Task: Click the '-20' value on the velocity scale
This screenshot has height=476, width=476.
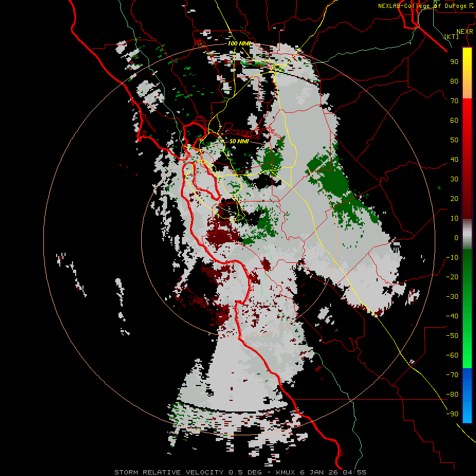Action: coord(452,277)
